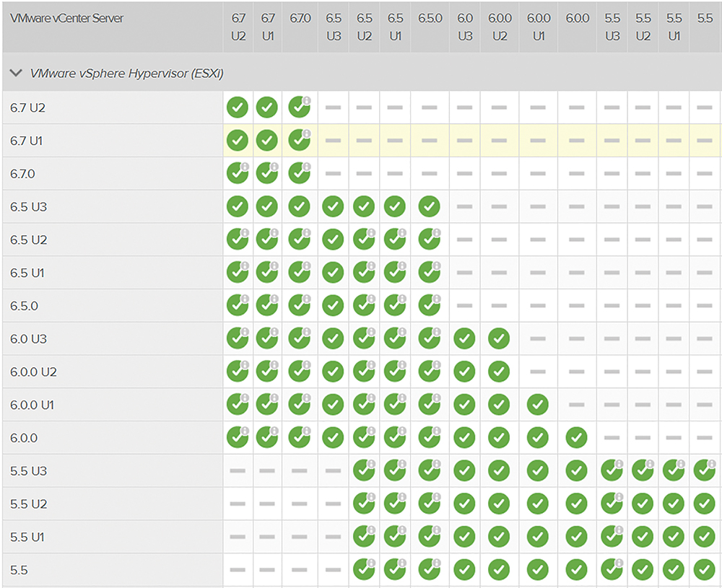Select the ESXi 5.5 U3 row label
This screenshot has width=722, height=588.
coord(29,471)
